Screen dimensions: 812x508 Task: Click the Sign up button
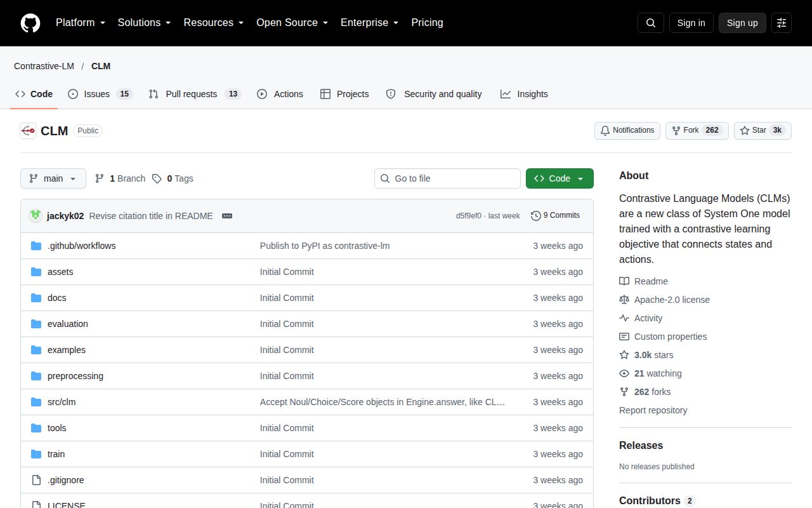pyautogui.click(x=742, y=23)
